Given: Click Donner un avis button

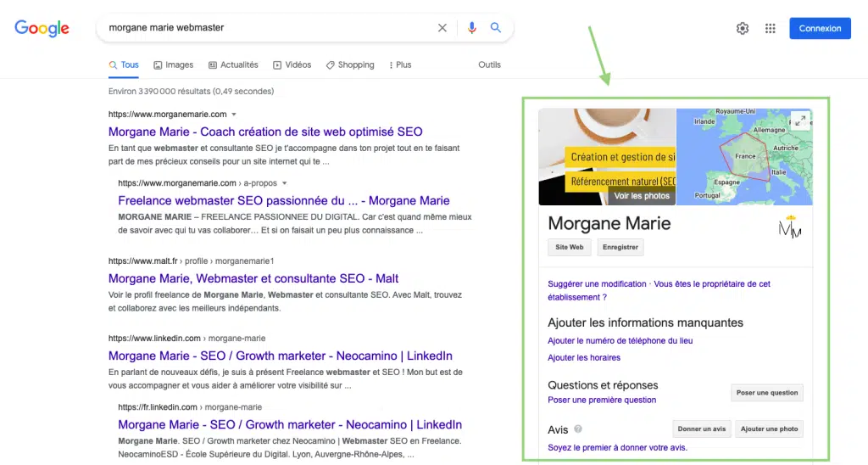Looking at the screenshot, I should point(701,429).
